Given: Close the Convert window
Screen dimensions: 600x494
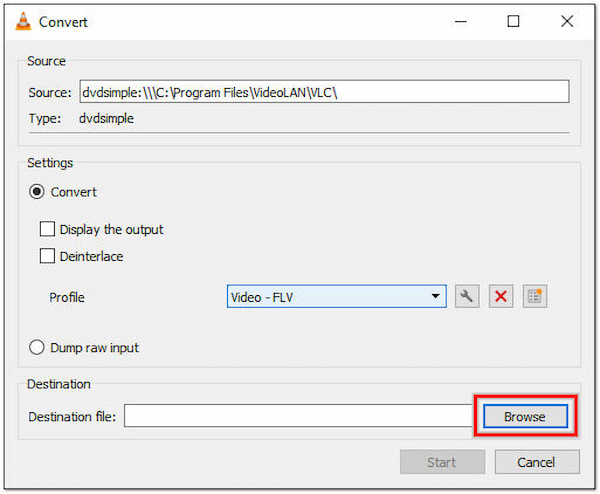Looking at the screenshot, I should tap(567, 21).
